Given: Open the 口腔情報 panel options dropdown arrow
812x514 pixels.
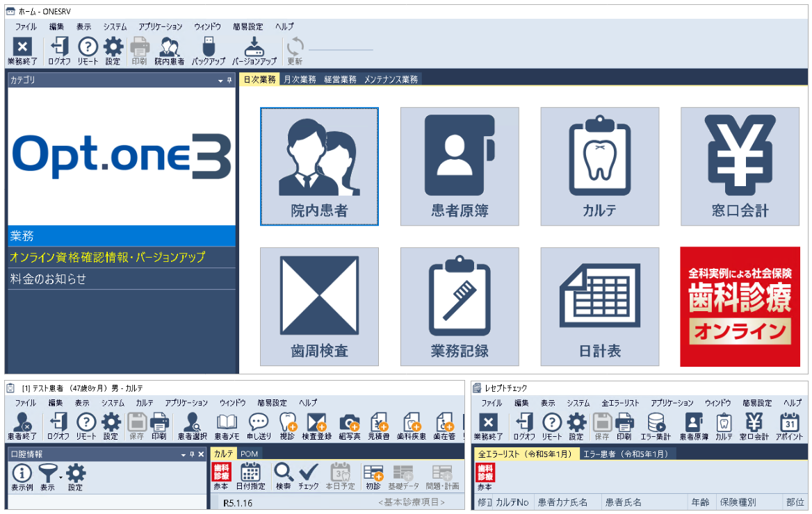Looking at the screenshot, I should coord(183,454).
